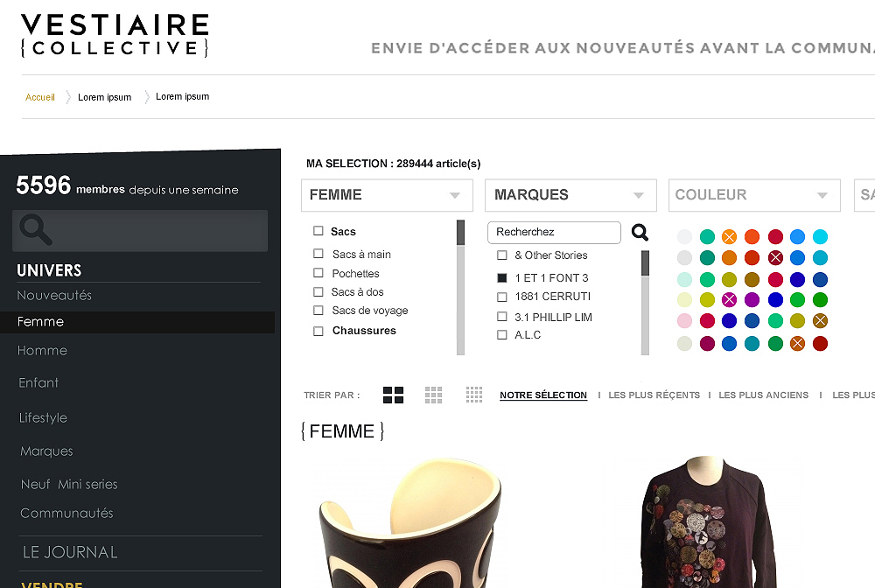This screenshot has height=588, width=875.
Task: Check the 1881 CERRUTI brand checkbox
Action: pyautogui.click(x=501, y=297)
